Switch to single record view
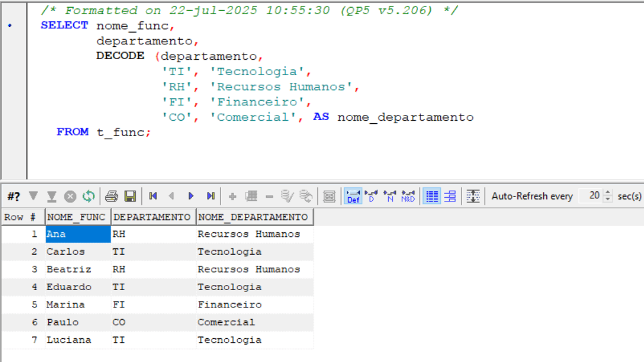 coord(450,196)
